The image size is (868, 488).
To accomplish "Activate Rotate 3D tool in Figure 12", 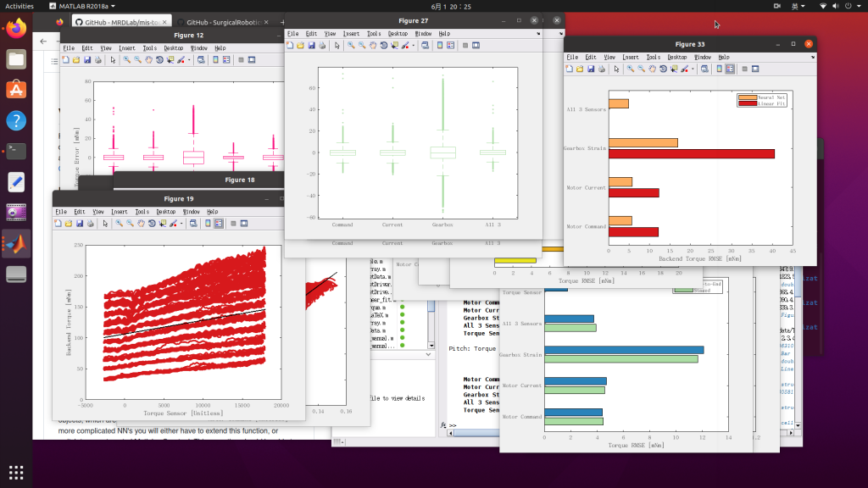I will [x=159, y=60].
